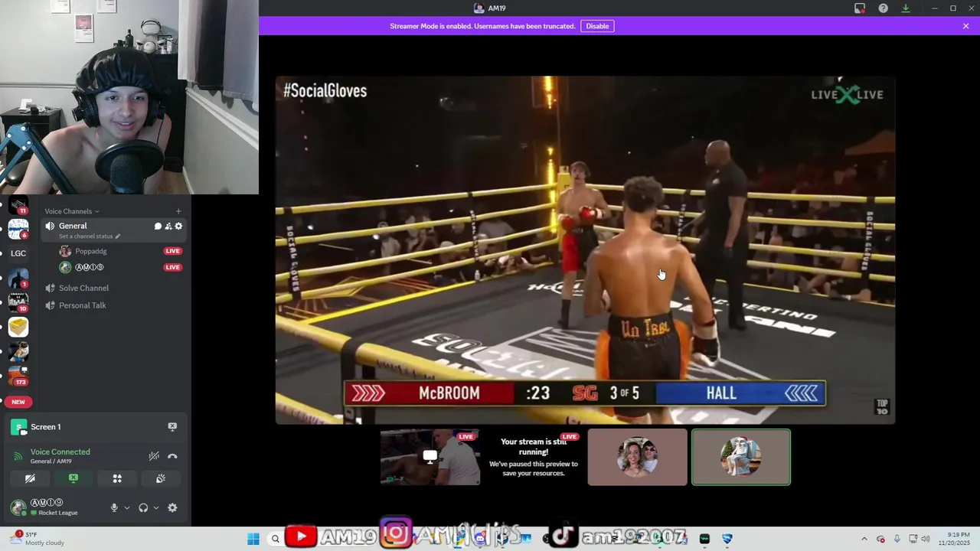Click the main boxing stream video
The image size is (980, 551).
[x=585, y=250]
